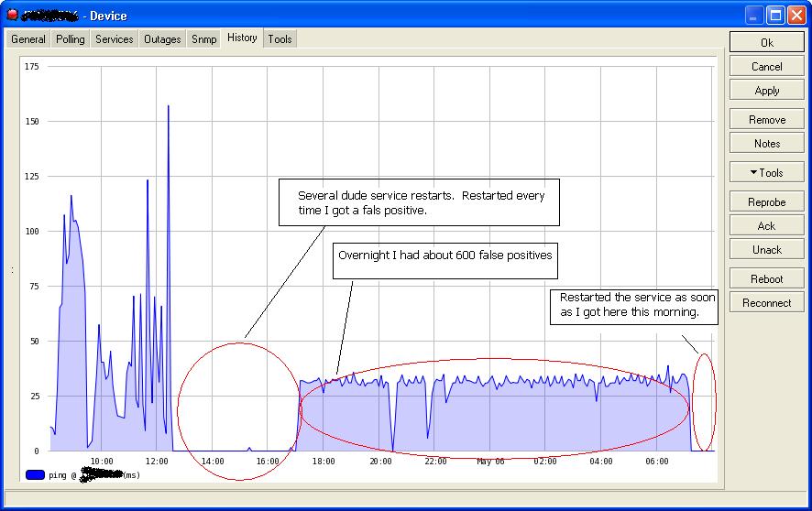The height and width of the screenshot is (511, 812).
Task: Click the 04:00 x-axis label
Action: [x=600, y=461]
